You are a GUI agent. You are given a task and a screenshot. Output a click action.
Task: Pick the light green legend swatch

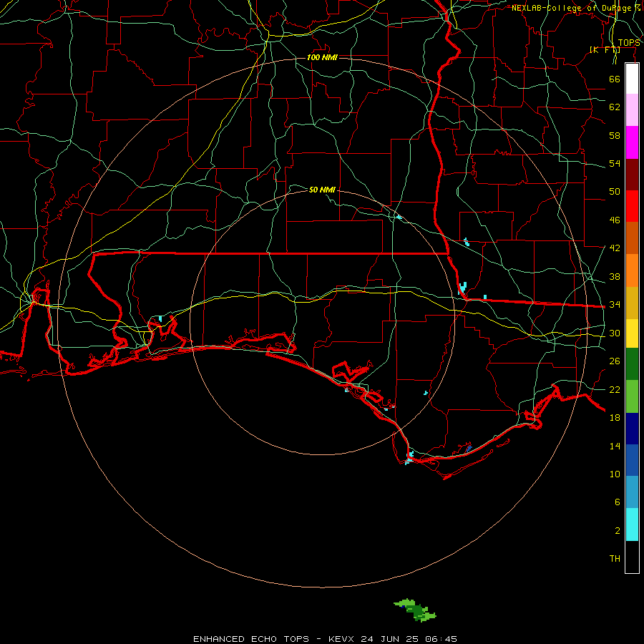632,396
